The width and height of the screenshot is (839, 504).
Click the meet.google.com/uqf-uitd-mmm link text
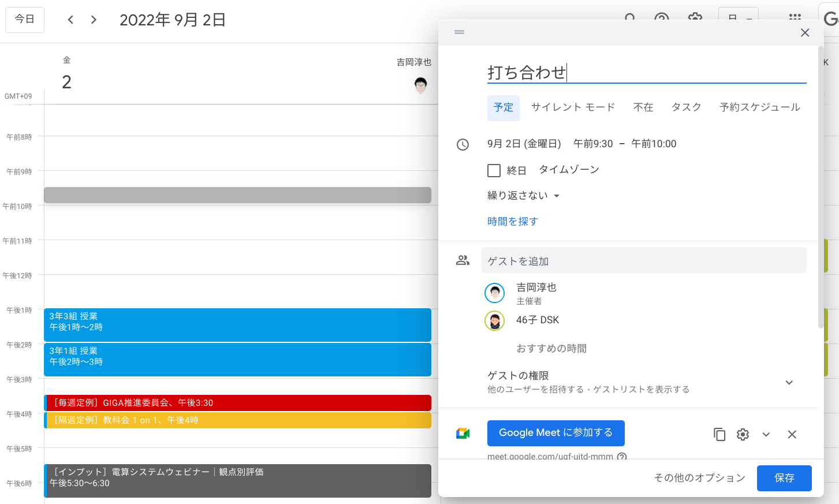click(x=550, y=457)
